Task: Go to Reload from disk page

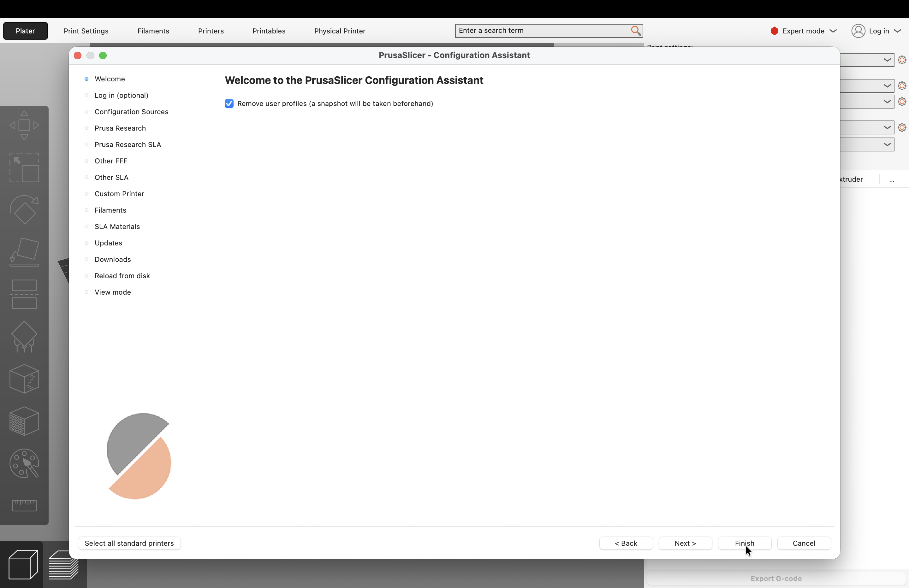Action: pos(122,276)
